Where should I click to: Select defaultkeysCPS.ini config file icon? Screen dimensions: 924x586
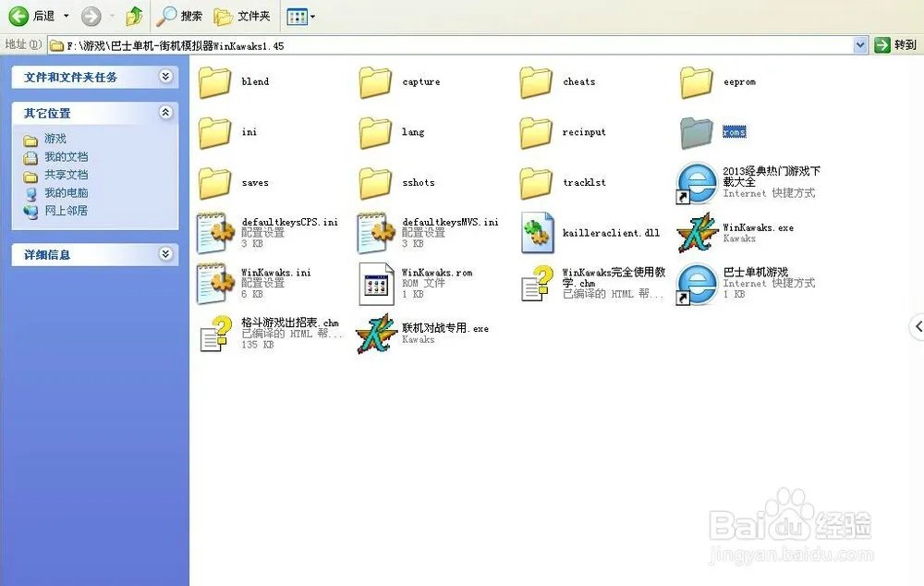pyautogui.click(x=215, y=233)
